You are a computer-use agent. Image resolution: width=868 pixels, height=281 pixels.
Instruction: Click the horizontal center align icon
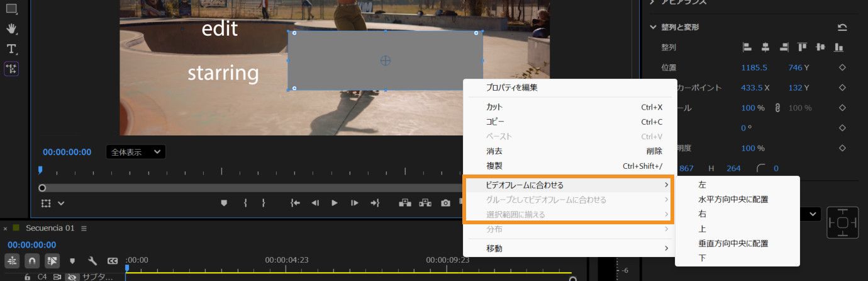tap(765, 47)
